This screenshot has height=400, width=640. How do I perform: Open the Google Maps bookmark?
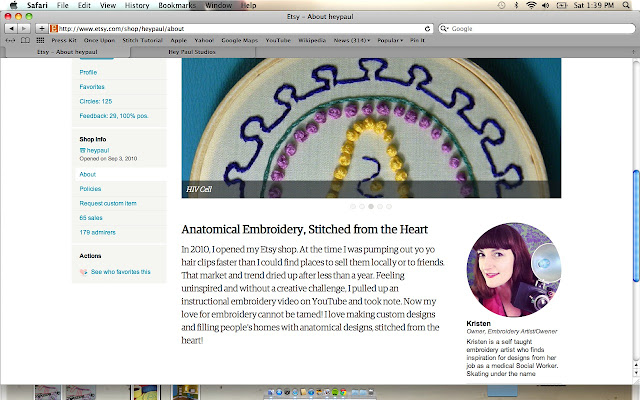(240, 40)
